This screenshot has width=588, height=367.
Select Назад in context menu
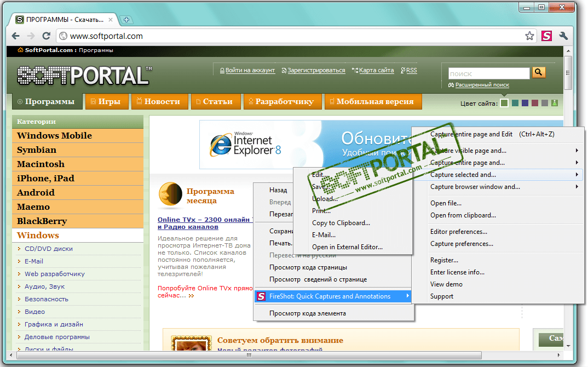point(278,190)
